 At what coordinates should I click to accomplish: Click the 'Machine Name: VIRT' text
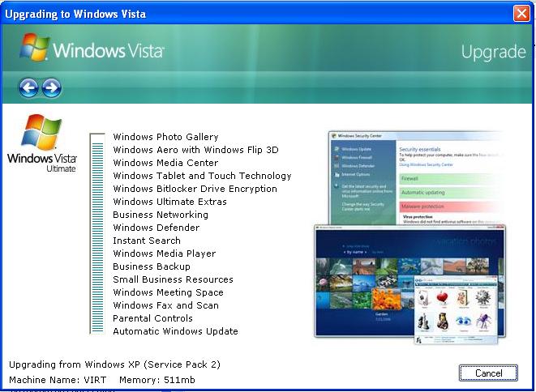pos(58,380)
